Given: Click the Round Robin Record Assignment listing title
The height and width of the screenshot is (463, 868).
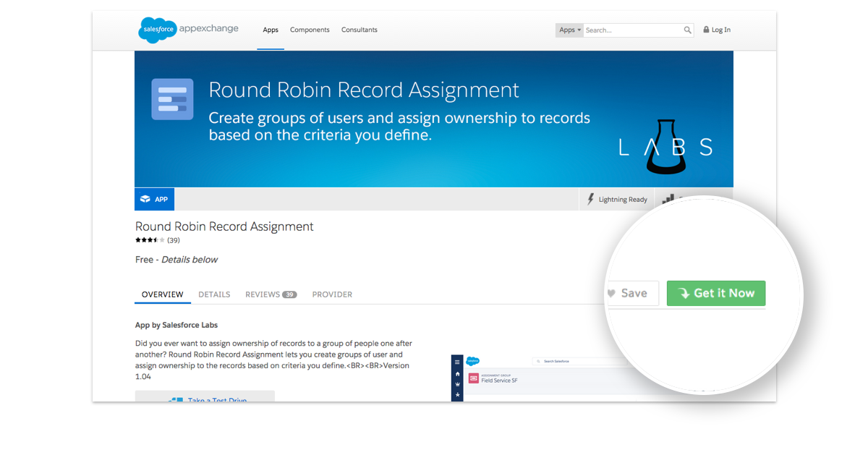Looking at the screenshot, I should [224, 226].
